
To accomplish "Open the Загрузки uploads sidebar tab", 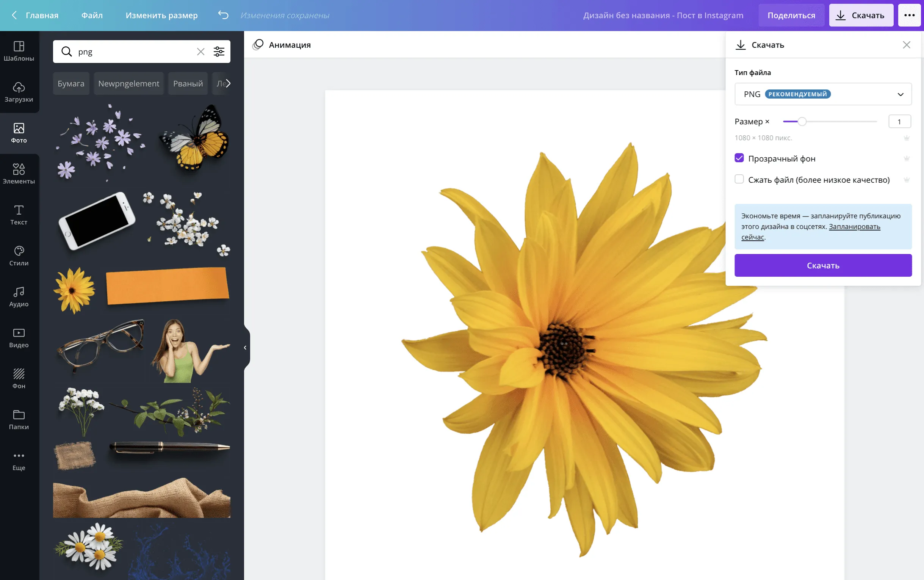I will tap(19, 92).
